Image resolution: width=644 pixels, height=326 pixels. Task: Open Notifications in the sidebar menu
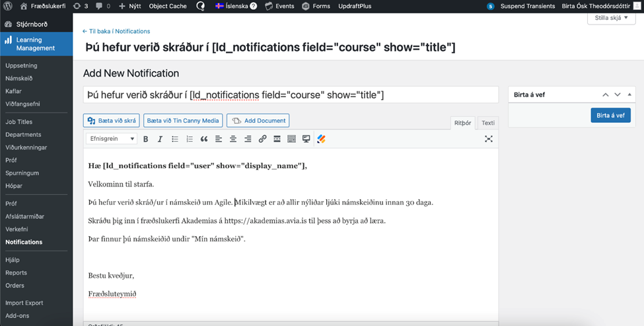click(24, 242)
